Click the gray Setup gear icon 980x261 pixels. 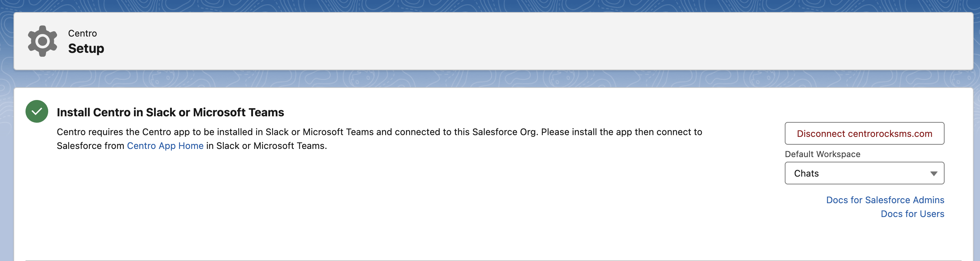click(x=42, y=41)
